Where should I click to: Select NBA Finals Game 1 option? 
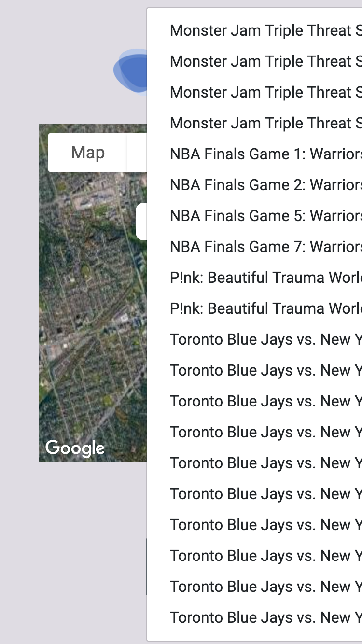(255, 154)
